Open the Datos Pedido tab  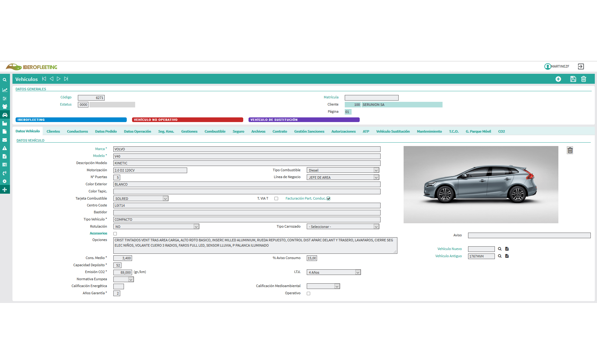click(x=106, y=131)
